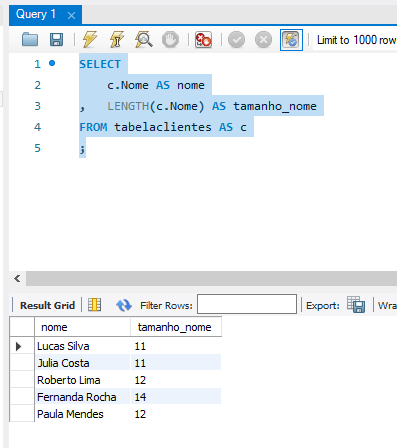Stop the running query hand icon
397x448 pixels.
[x=170, y=40]
